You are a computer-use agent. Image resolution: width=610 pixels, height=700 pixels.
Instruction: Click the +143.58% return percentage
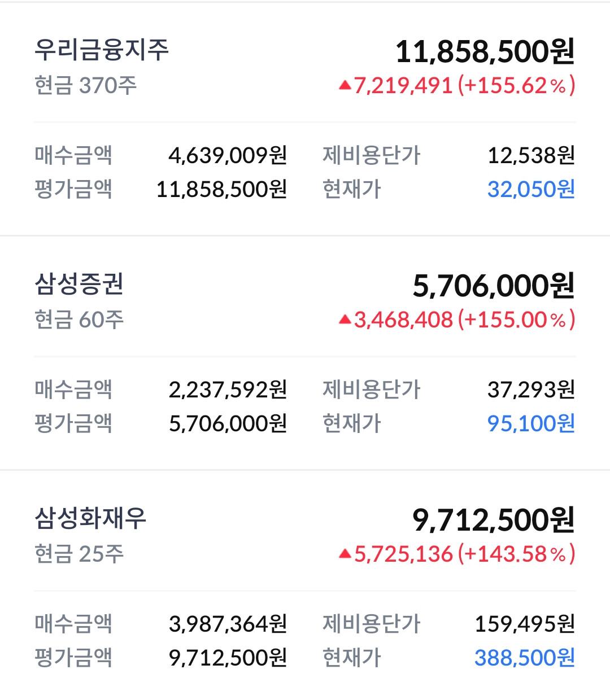coord(516,554)
